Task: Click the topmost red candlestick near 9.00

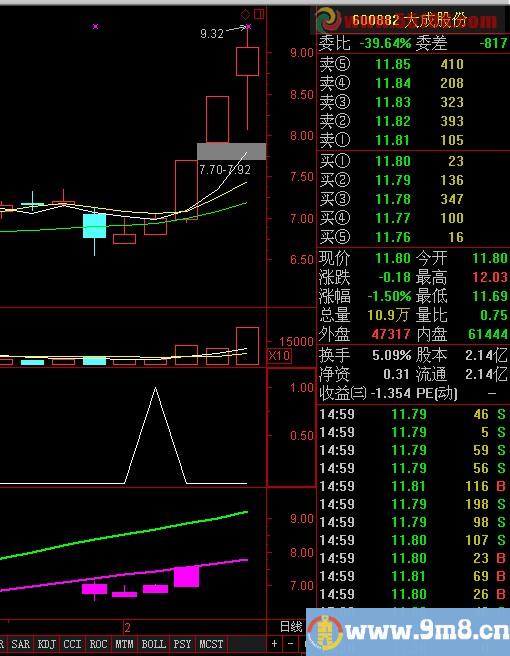Action: click(247, 62)
